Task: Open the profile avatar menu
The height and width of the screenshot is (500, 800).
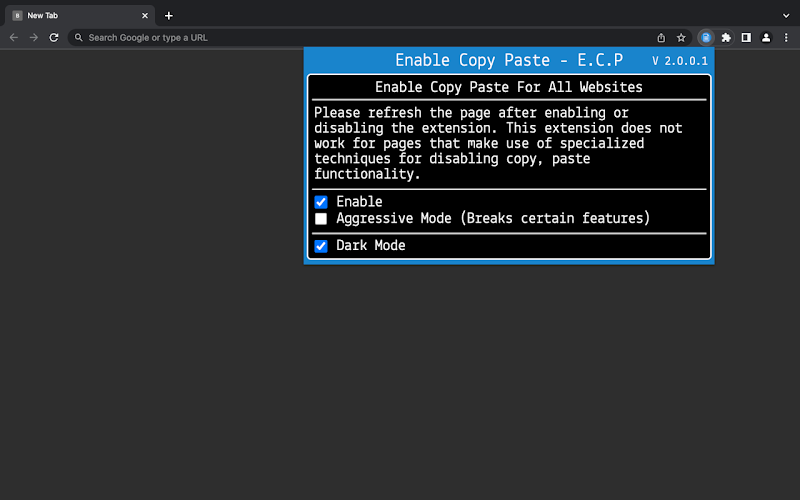Action: click(x=766, y=38)
